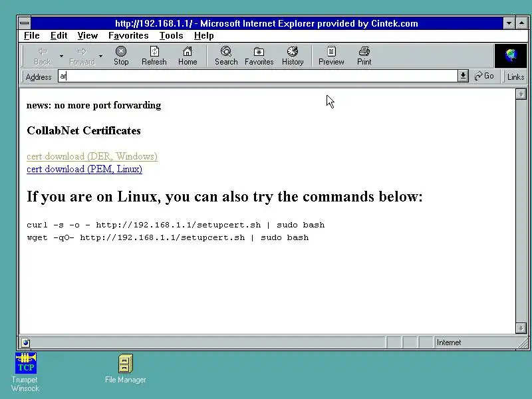This screenshot has width=532, height=399.
Task: Open the window control menu box
Action: click(25, 23)
